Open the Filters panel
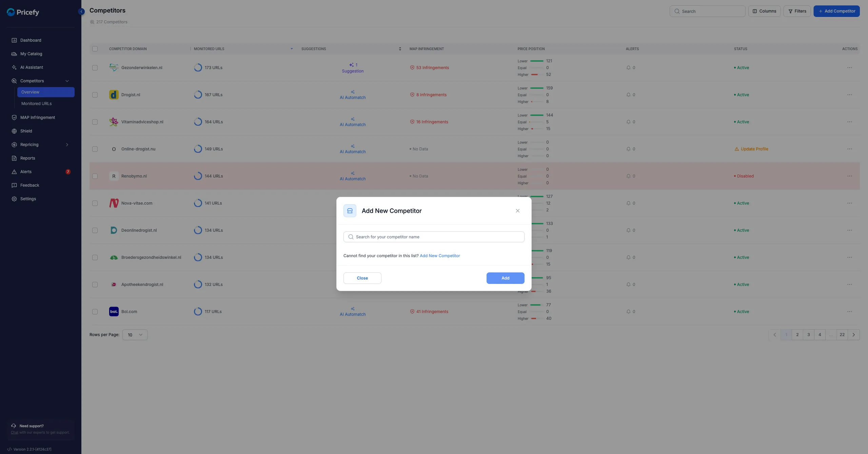Viewport: 868px width, 454px height. coord(797,11)
